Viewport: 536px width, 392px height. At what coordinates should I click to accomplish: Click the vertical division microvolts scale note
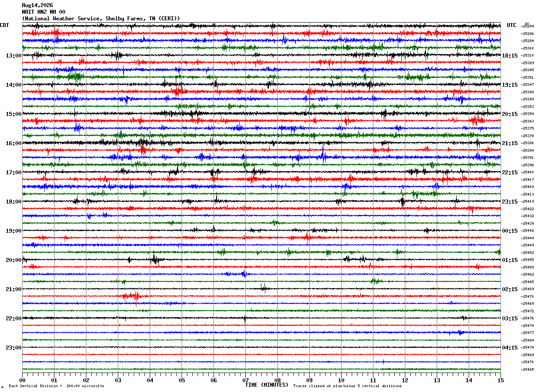pyautogui.click(x=56, y=386)
